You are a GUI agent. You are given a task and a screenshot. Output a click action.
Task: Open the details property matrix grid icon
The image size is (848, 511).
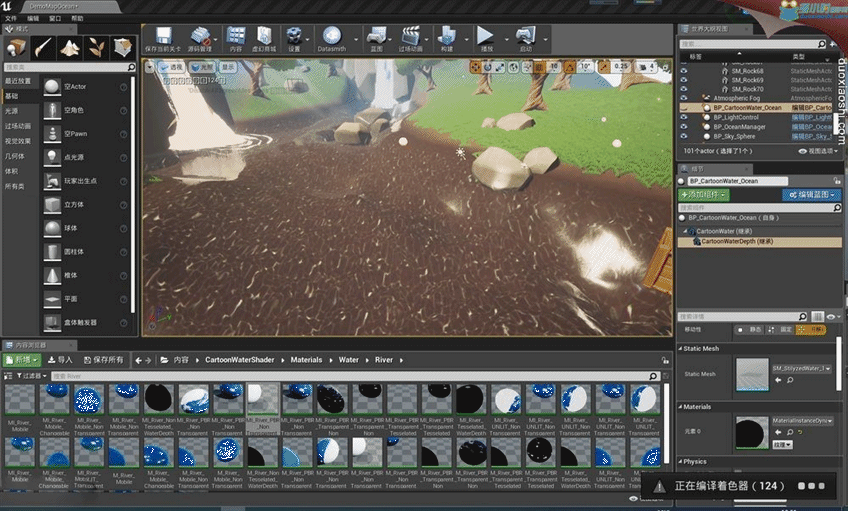tap(817, 316)
